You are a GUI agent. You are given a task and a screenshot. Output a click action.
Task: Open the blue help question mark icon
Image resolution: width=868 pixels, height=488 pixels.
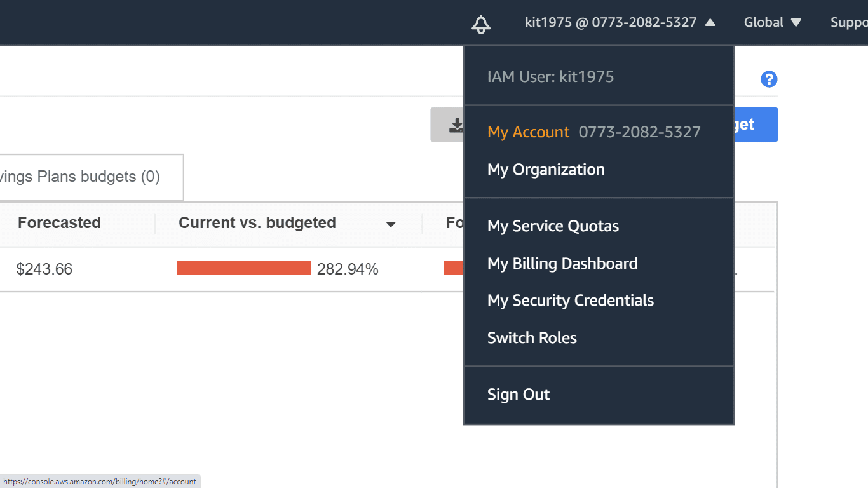(769, 79)
